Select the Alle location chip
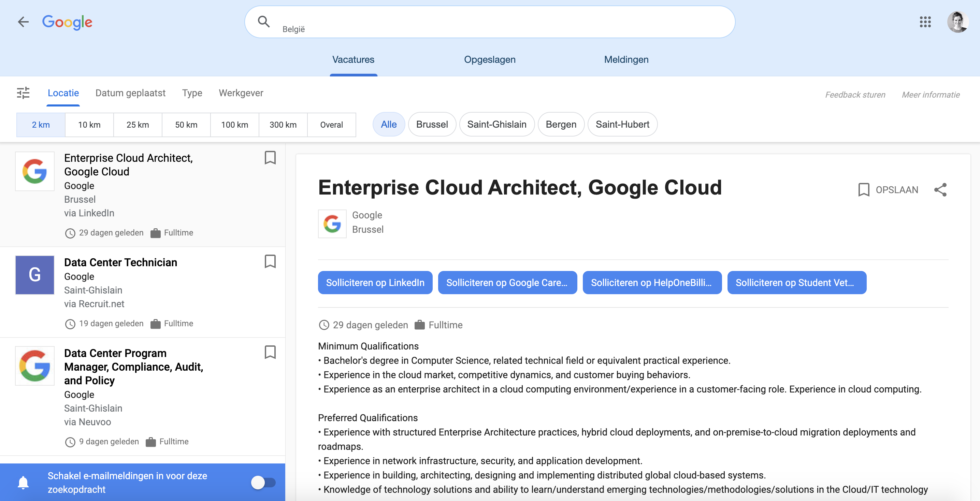This screenshot has width=980, height=501. (x=389, y=124)
